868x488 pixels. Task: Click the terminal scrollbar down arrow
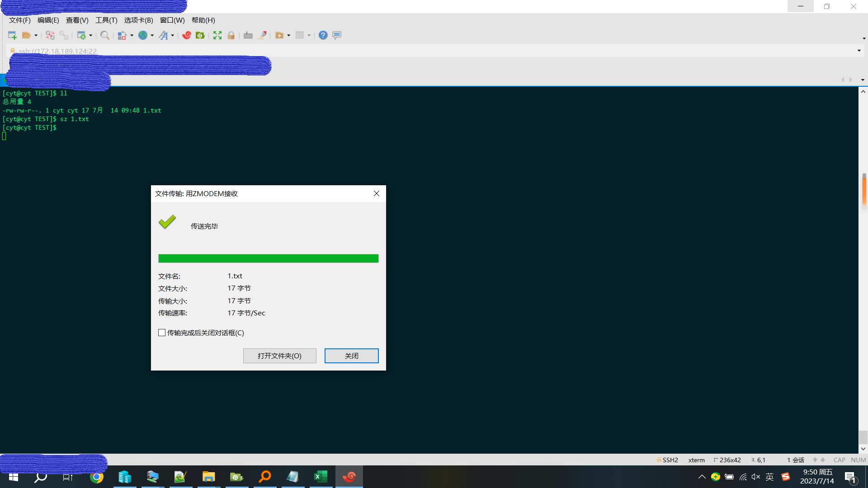pos(863,449)
